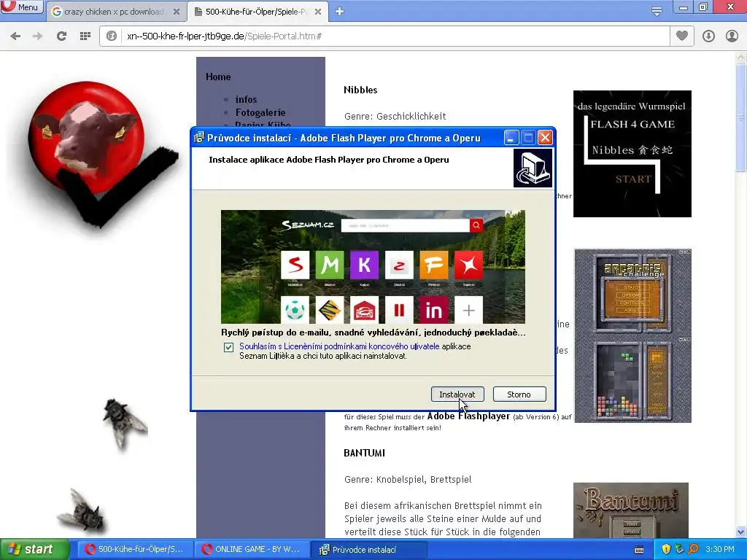Image resolution: width=747 pixels, height=560 pixels.
Task: Click the Adobe Flashplayer text on page
Action: click(x=468, y=416)
